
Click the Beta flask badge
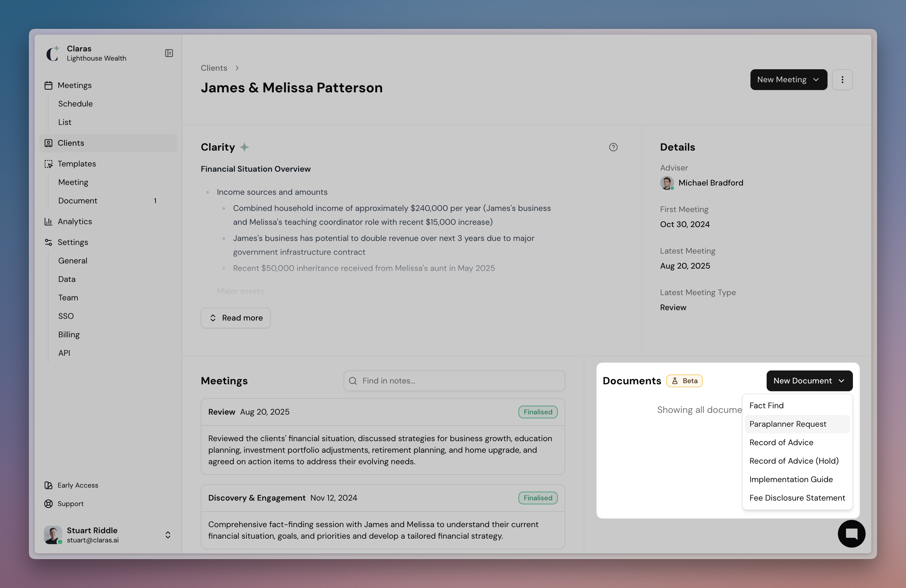click(x=684, y=381)
